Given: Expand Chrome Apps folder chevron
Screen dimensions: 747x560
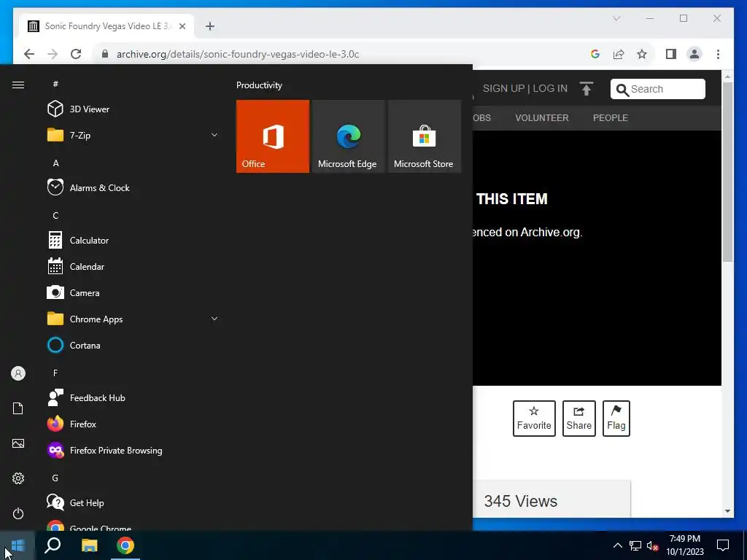Looking at the screenshot, I should click(x=214, y=319).
